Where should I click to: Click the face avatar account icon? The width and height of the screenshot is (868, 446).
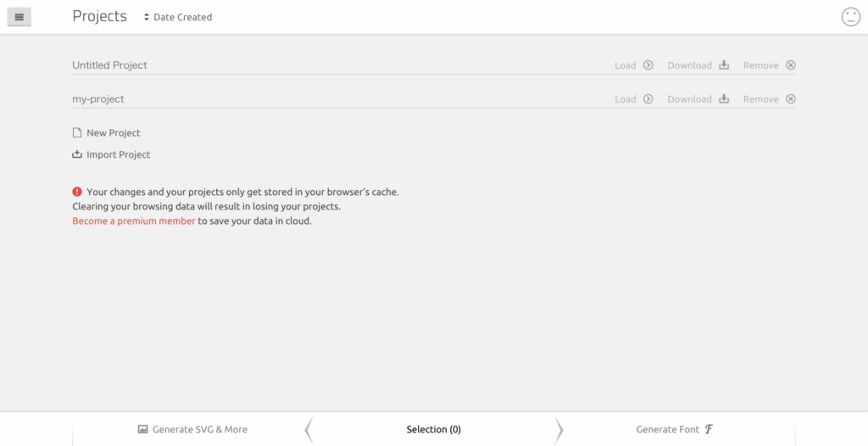tap(850, 17)
